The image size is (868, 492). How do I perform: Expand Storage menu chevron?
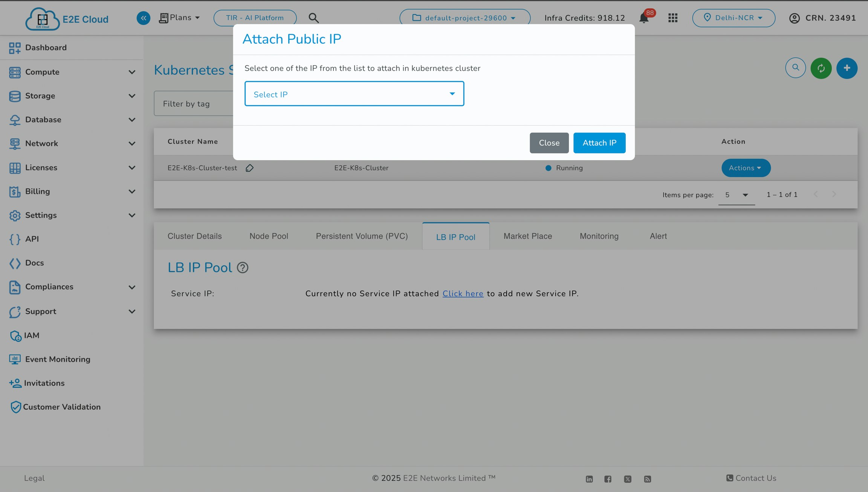click(x=132, y=96)
